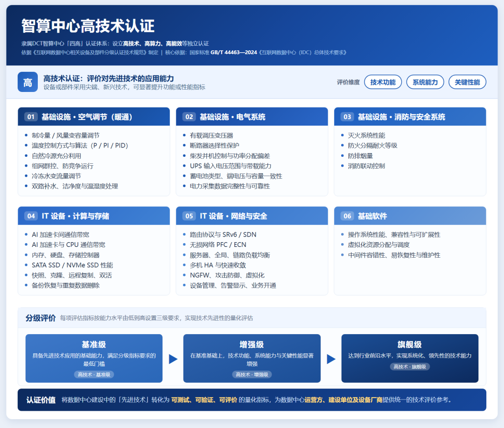Click the 高技术·基准级 tag

(94, 375)
